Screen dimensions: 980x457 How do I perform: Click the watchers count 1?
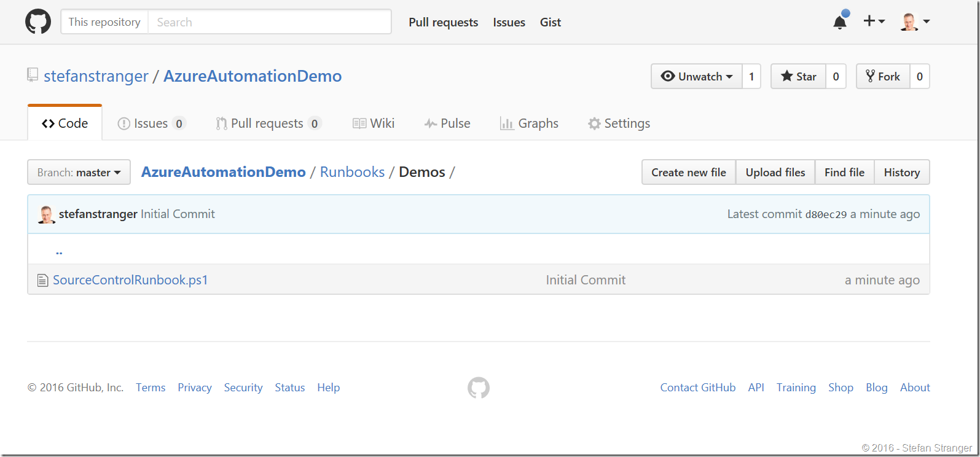[751, 76]
